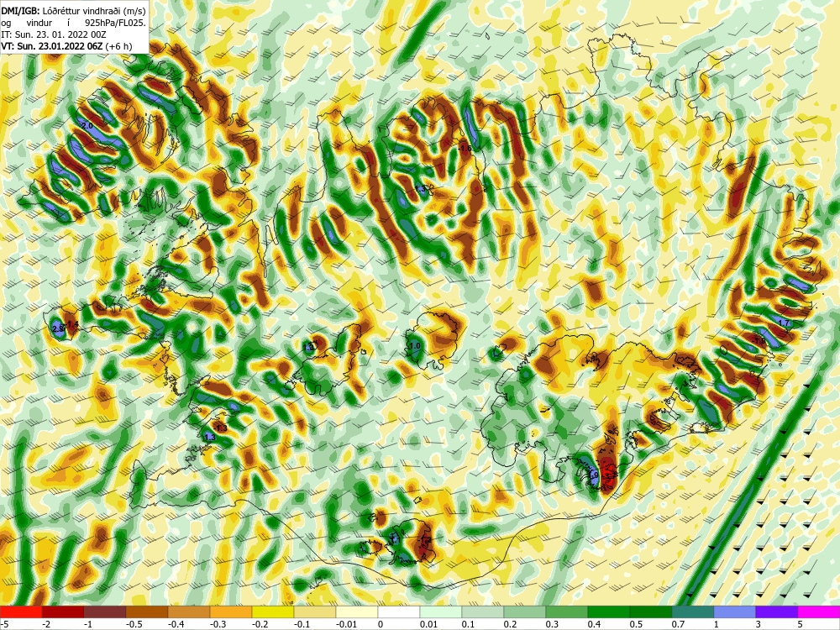The image size is (840, 630).
Task: Click the maroon -1 to -0.5 legend swatch
Action: [105, 612]
